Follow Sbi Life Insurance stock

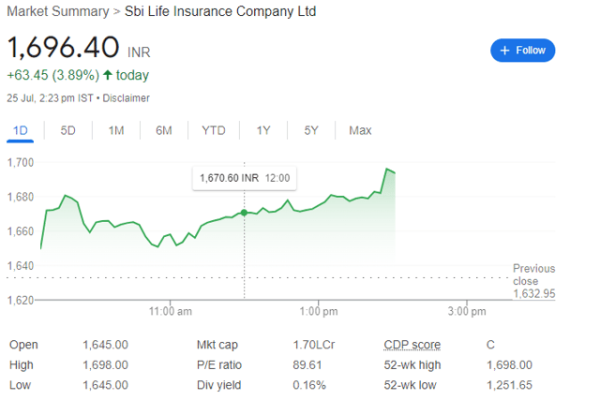(x=523, y=51)
